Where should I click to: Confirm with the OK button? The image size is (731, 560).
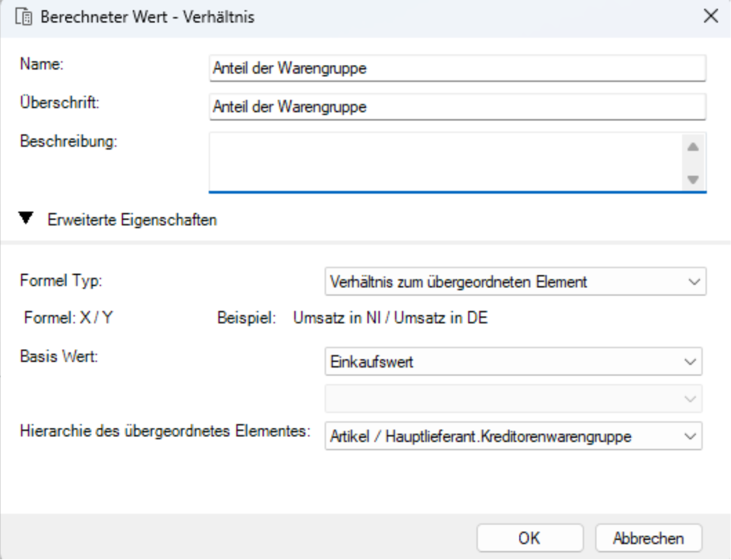530,538
